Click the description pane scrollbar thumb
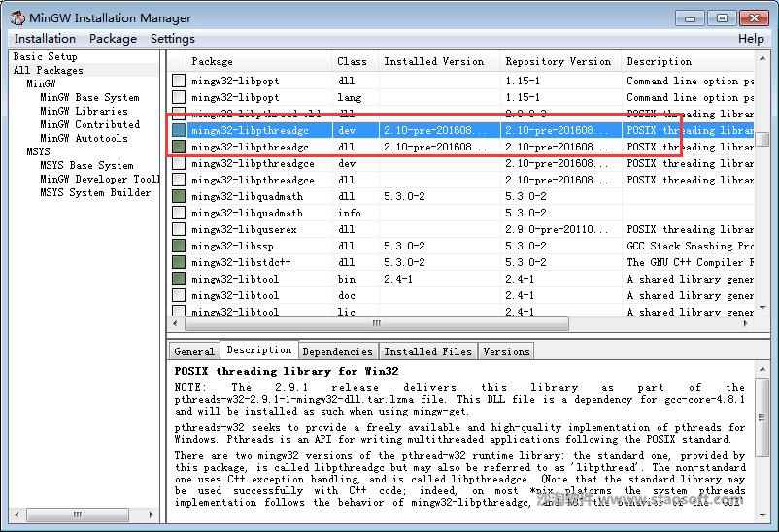Image resolution: width=779 pixels, height=532 pixels. pos(762,417)
